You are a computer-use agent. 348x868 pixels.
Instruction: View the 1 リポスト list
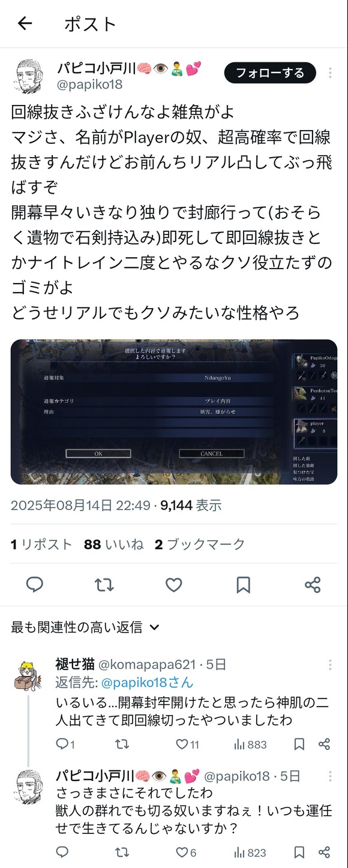41,544
